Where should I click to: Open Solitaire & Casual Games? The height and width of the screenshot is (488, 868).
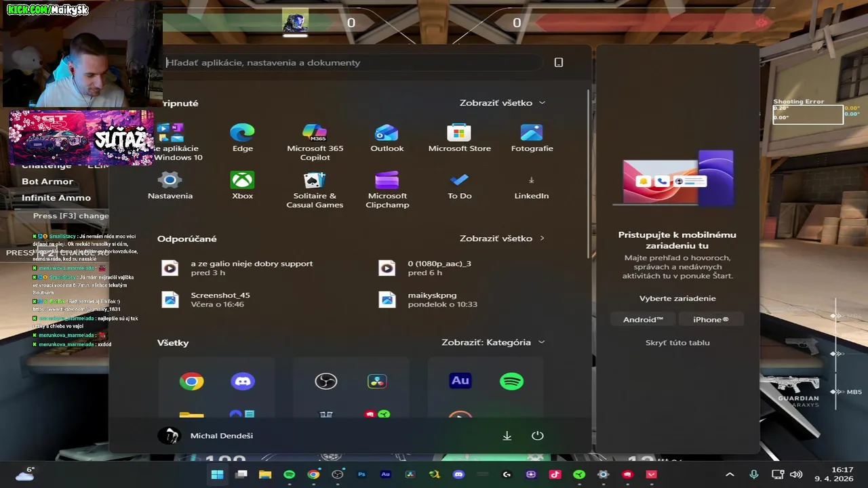click(315, 190)
